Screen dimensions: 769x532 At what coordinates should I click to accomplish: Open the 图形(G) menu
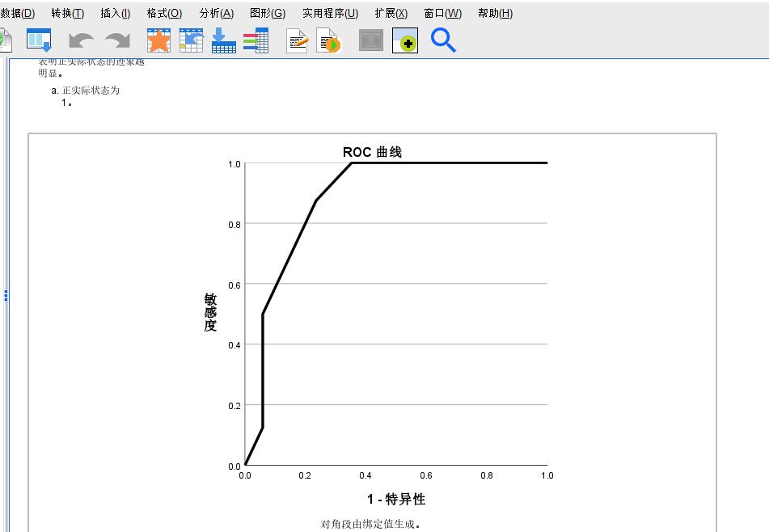coord(266,13)
